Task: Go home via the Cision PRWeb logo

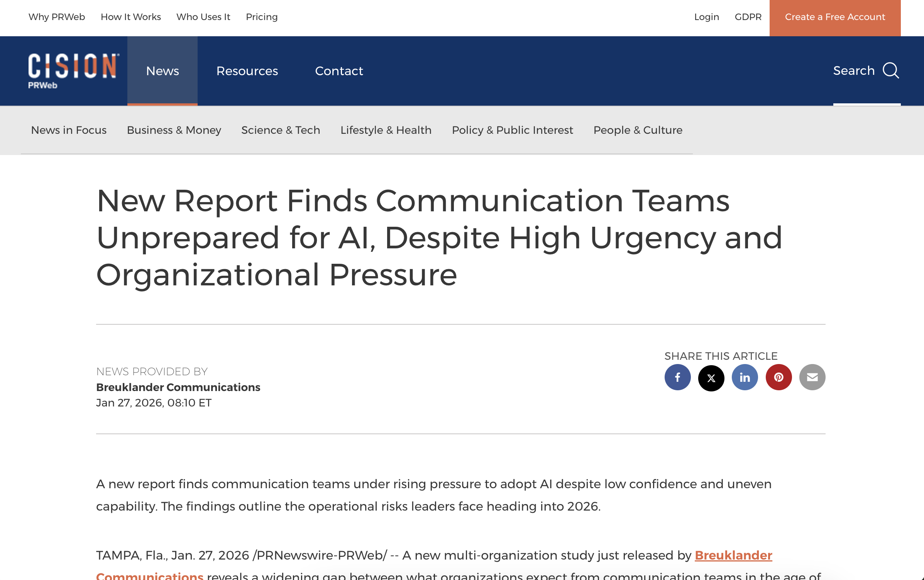Action: [73, 69]
